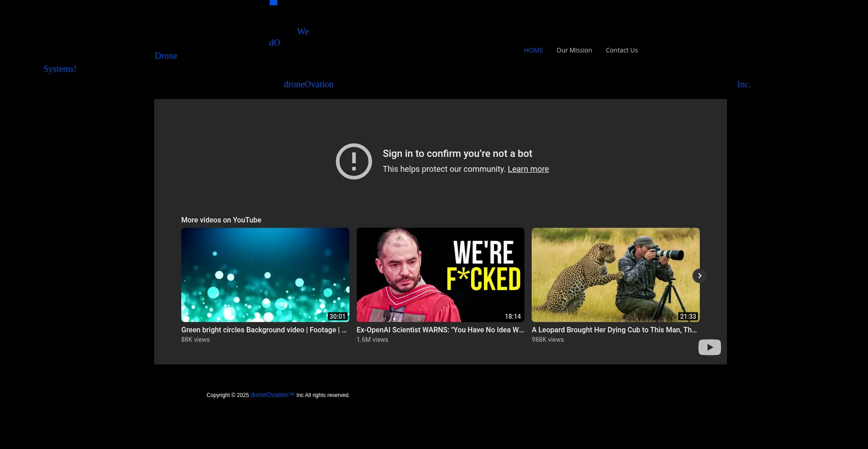Click the 18:14 duration badge
The height and width of the screenshot is (449, 868).
coord(513,317)
